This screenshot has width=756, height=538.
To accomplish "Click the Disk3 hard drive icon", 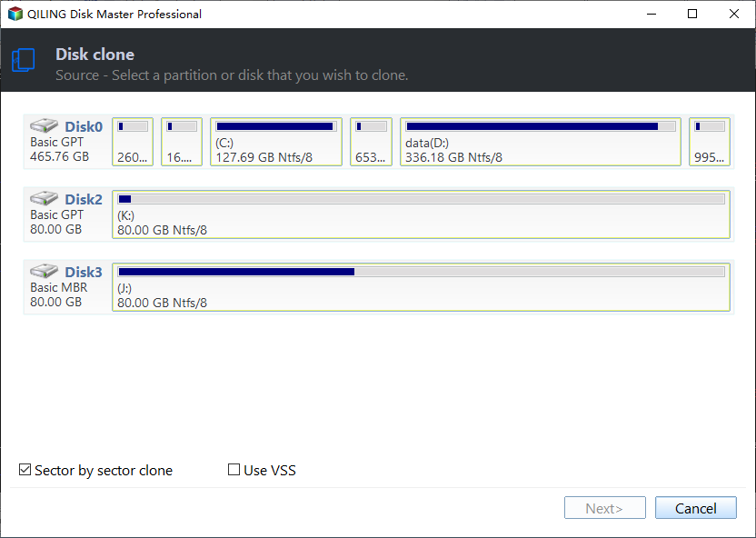I will tap(44, 272).
